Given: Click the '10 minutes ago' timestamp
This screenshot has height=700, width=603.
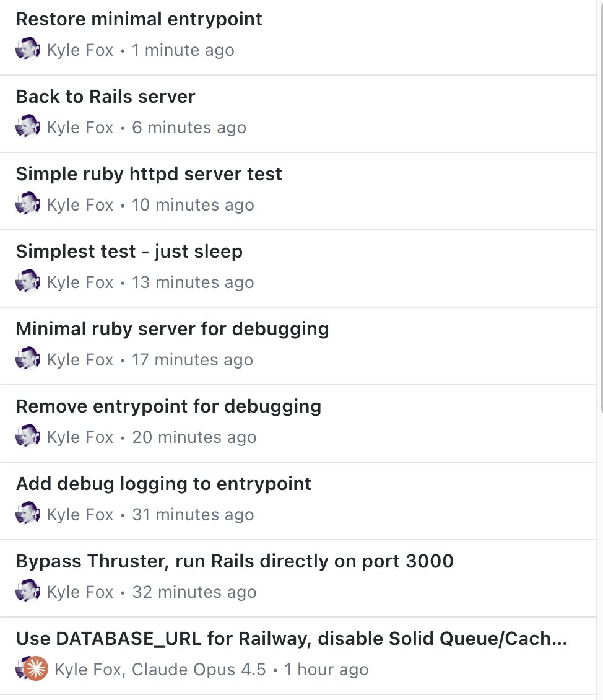Looking at the screenshot, I should click(x=193, y=205).
